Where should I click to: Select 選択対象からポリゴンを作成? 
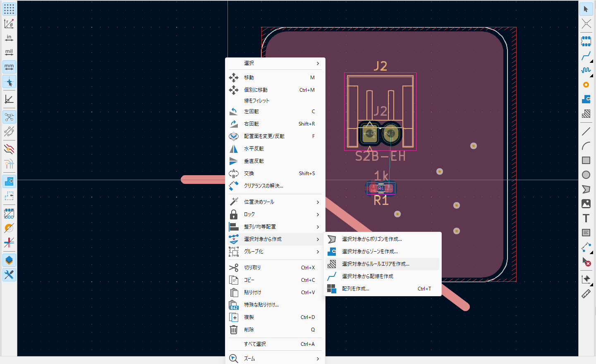point(383,239)
